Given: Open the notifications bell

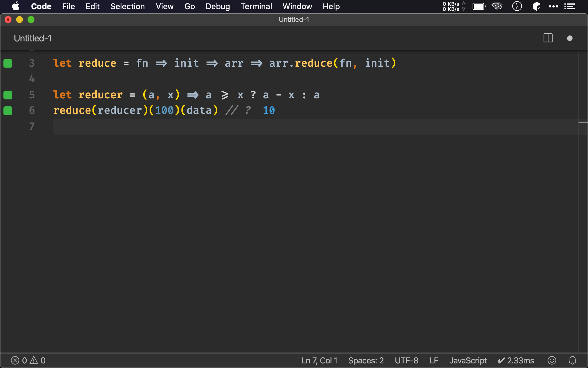Looking at the screenshot, I should [572, 361].
